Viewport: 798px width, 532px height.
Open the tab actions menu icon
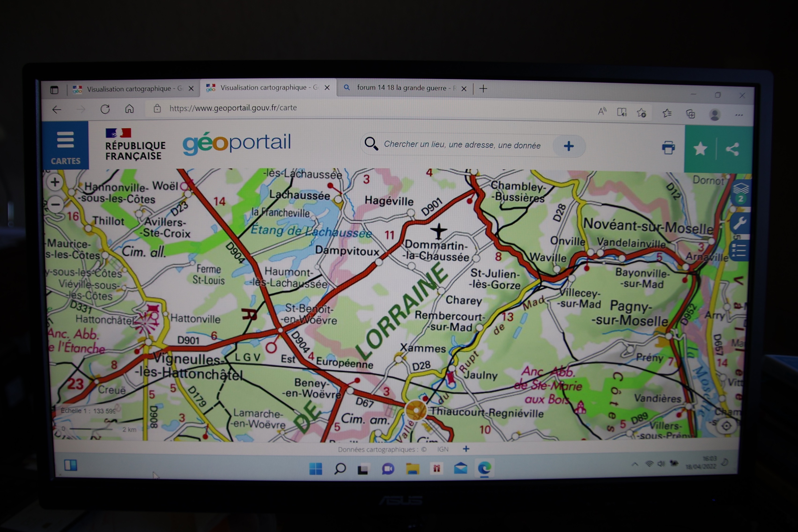point(54,90)
